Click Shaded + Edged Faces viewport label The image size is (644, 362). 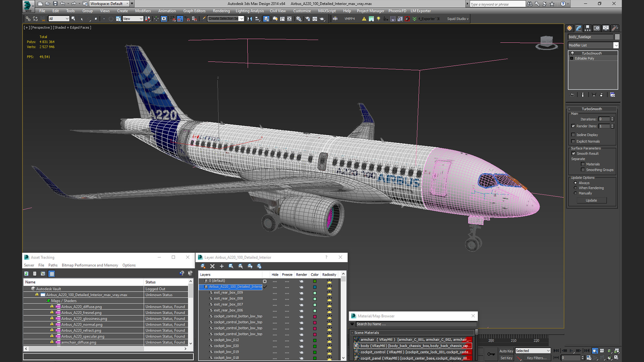coord(72,27)
